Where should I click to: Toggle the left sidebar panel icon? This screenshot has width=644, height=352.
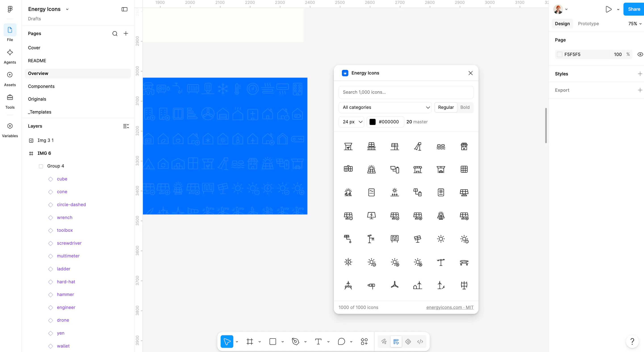point(125,9)
